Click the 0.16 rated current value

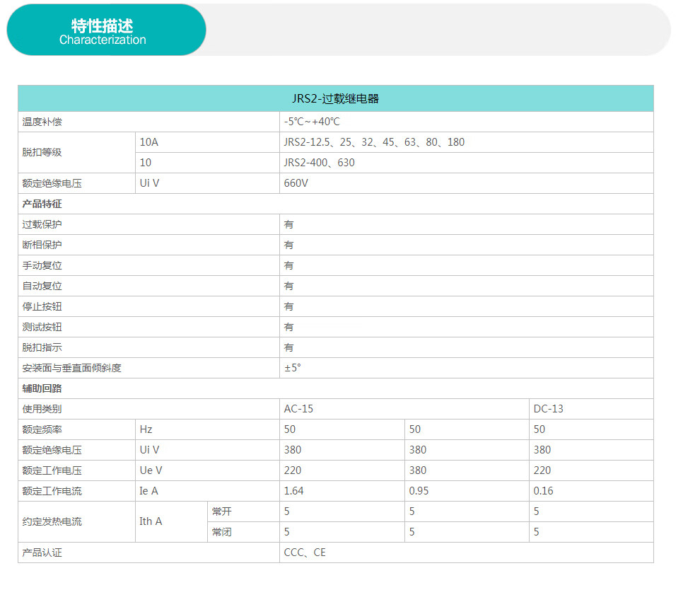(x=543, y=491)
